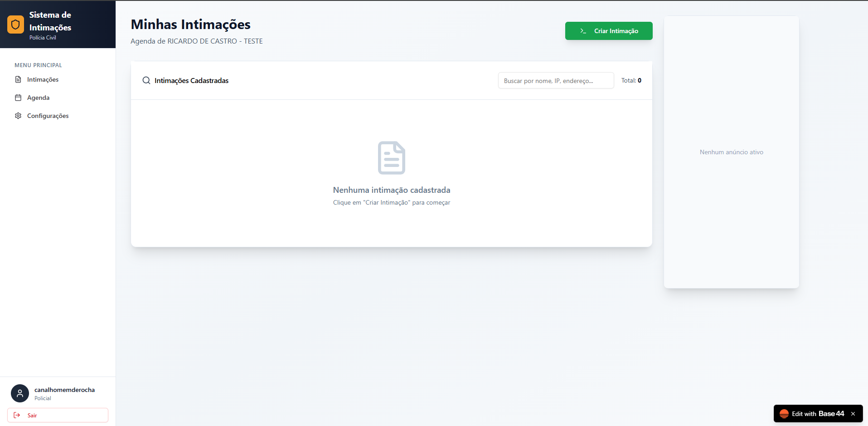
Task: Click the Base44 orange logo icon
Action: tap(784, 414)
